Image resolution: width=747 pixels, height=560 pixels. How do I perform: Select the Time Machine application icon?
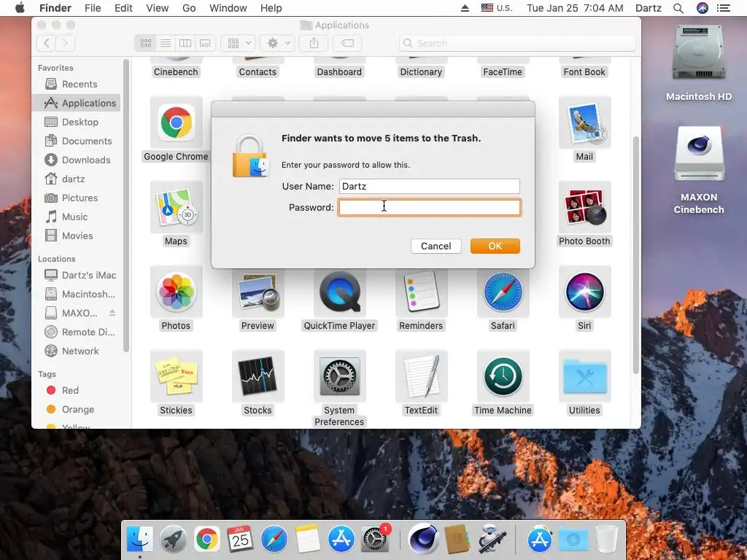pyautogui.click(x=503, y=376)
